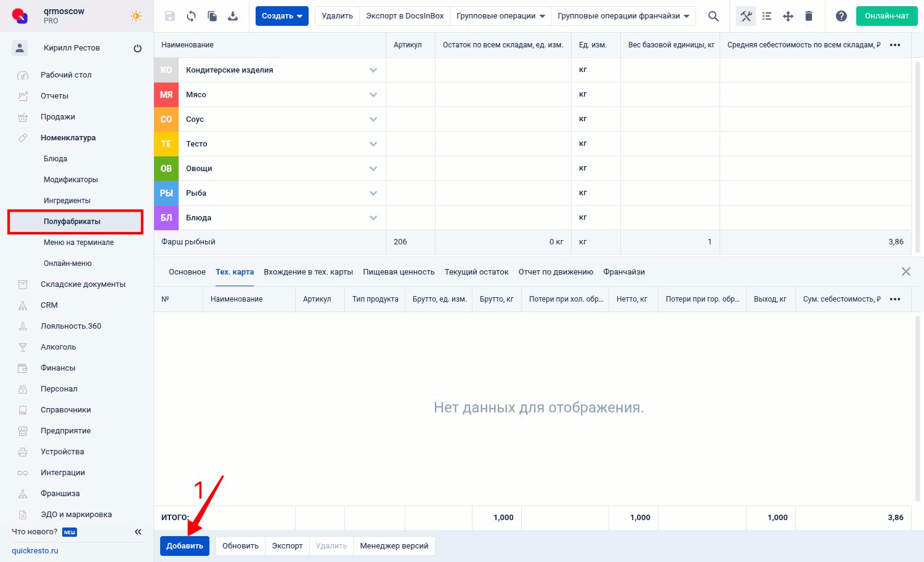Open help via the question mark icon
Viewport: 924px width, 562px height.
[841, 16]
